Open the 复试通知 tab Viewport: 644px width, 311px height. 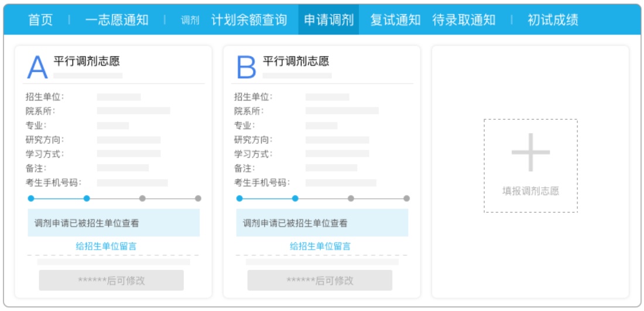pos(395,20)
